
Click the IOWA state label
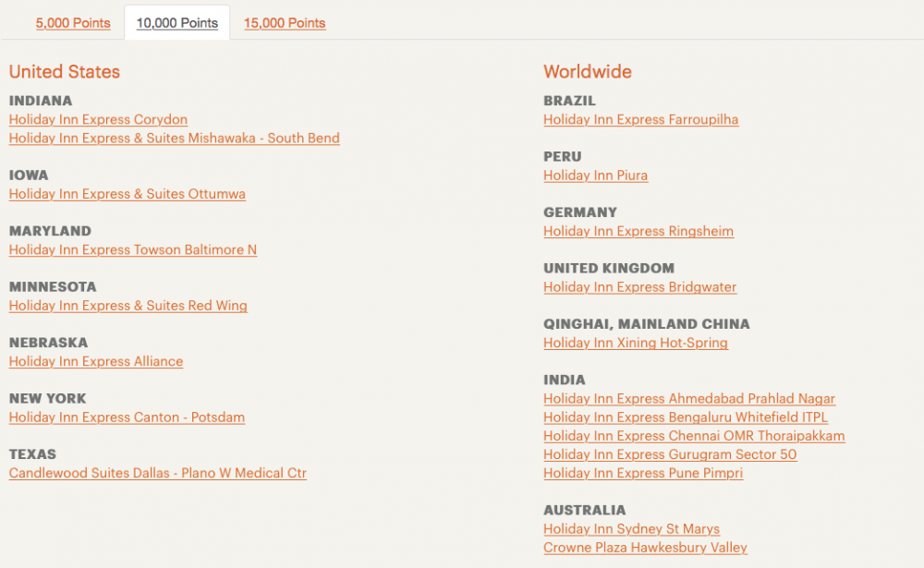point(29,175)
